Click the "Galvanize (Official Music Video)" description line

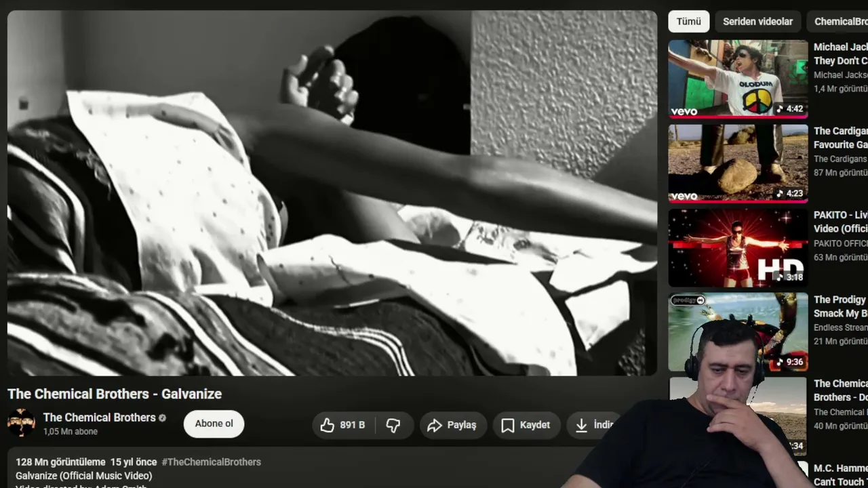coord(83,476)
